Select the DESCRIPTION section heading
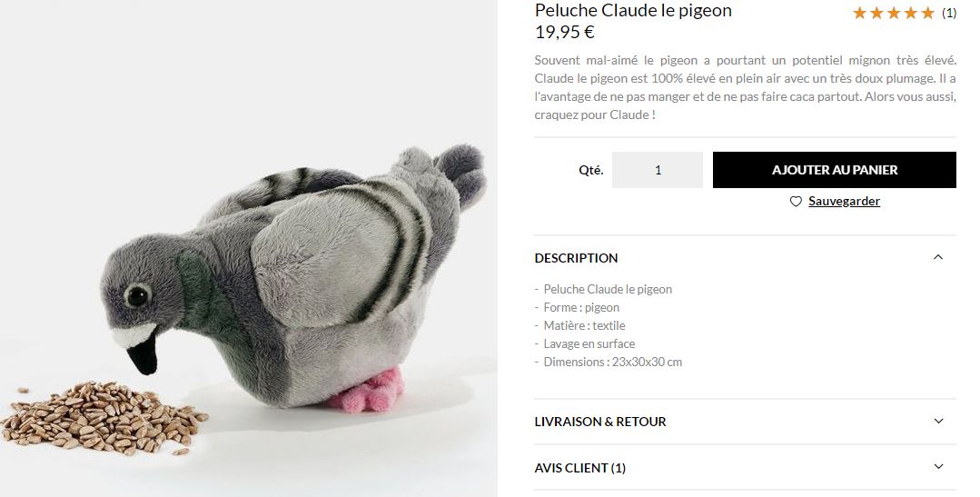The height and width of the screenshot is (497, 980). coord(576,257)
